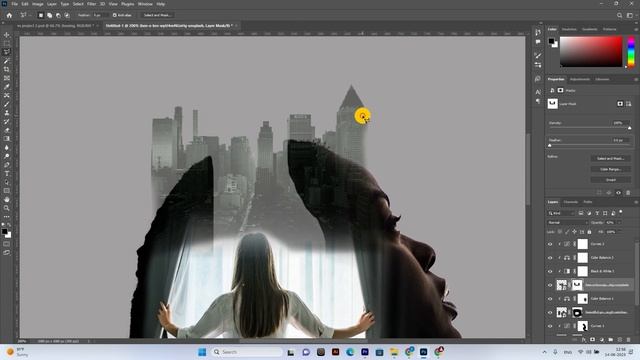The image size is (640, 360).
Task: Go to Photoshop Home screen
Action: tap(9, 15)
